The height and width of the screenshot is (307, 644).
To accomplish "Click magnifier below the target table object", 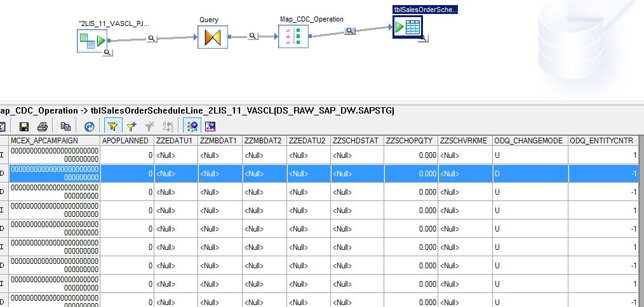I will tap(424, 38).
